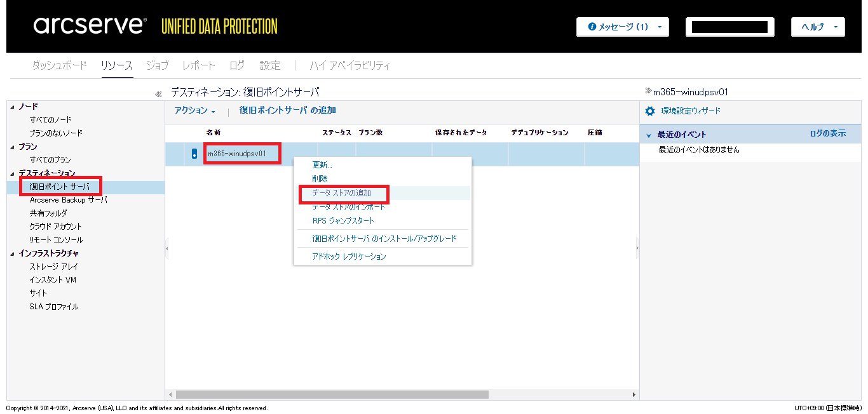Switch to the ダッシュボード tab
This screenshot has width=868, height=414.
point(60,65)
